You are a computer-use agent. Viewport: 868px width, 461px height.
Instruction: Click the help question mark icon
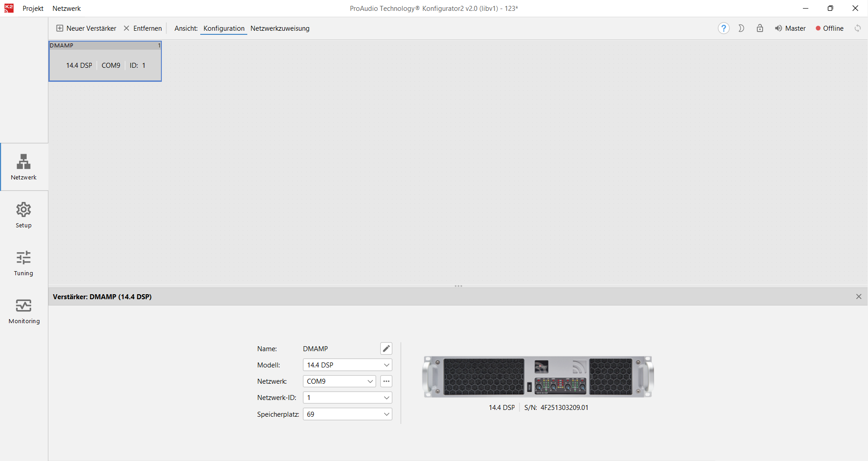(x=723, y=28)
